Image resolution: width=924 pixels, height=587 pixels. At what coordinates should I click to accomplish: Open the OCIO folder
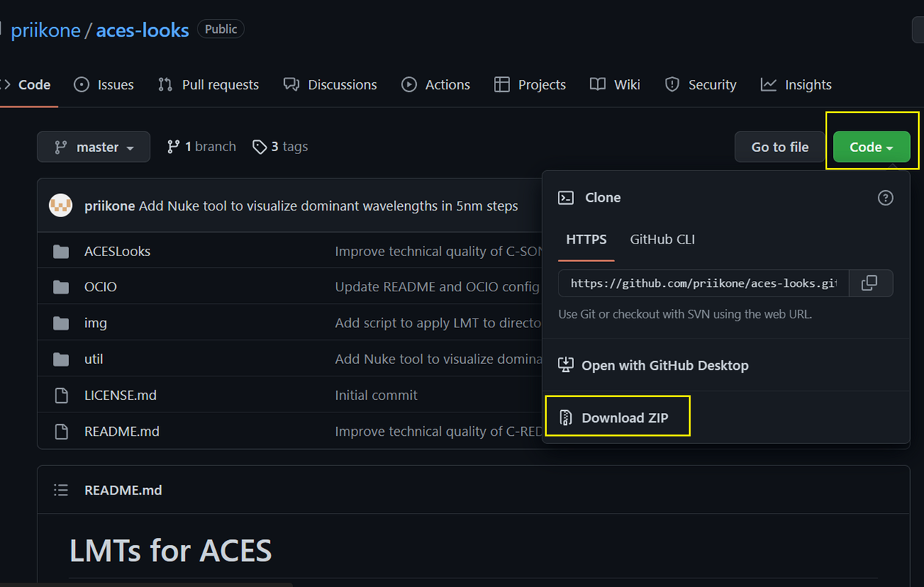(101, 287)
